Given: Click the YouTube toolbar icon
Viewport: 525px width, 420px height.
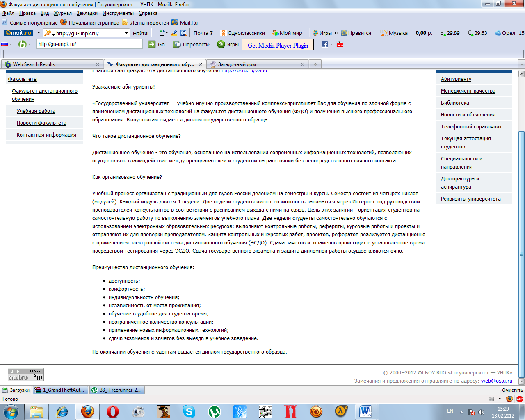Looking at the screenshot, I should (340, 44).
